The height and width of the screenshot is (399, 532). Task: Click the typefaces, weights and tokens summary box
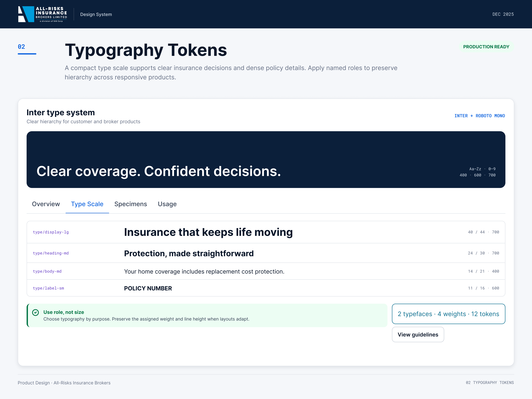tap(448, 314)
